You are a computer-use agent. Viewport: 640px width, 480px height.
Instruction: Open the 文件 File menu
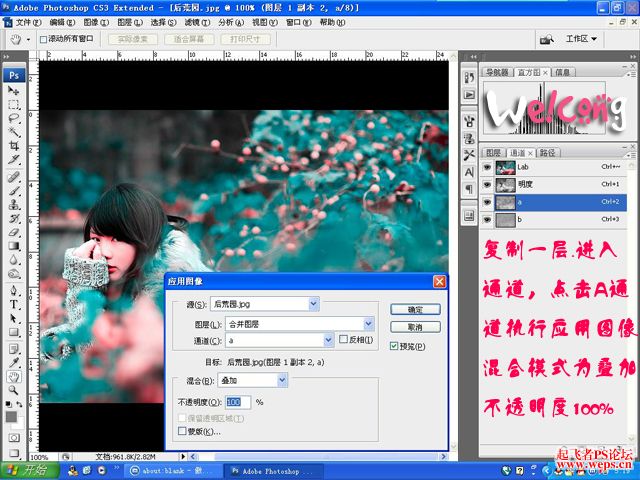(29, 22)
